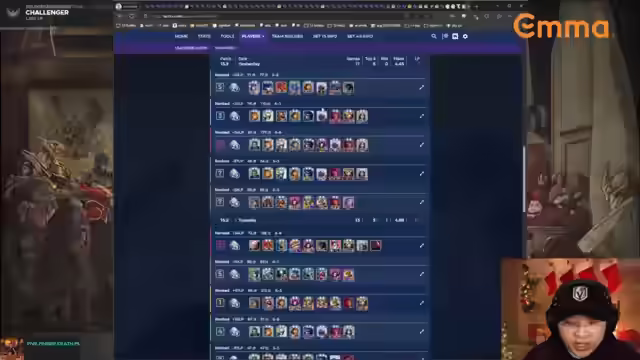The width and height of the screenshot is (640, 360).
Task: Expand the PLAYERS dropdown in the nav bar
Action: click(x=253, y=36)
